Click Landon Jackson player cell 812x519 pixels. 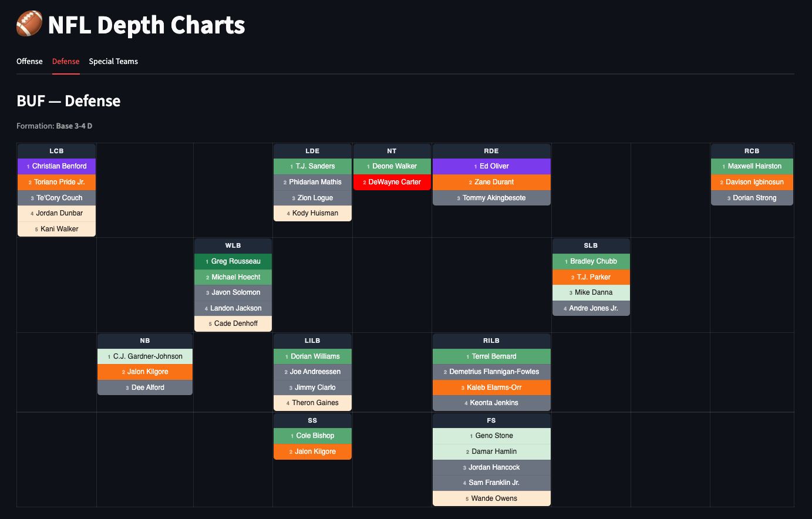point(233,308)
